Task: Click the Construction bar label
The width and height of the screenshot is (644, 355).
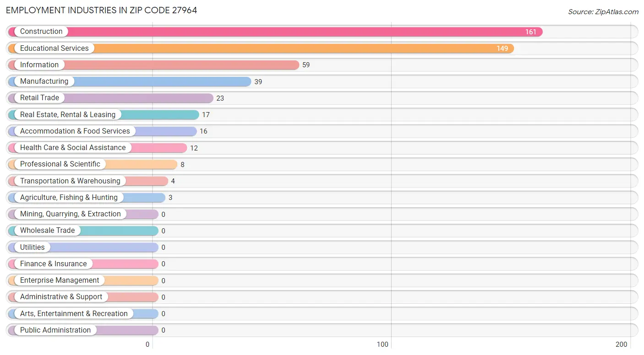Action: (x=41, y=32)
